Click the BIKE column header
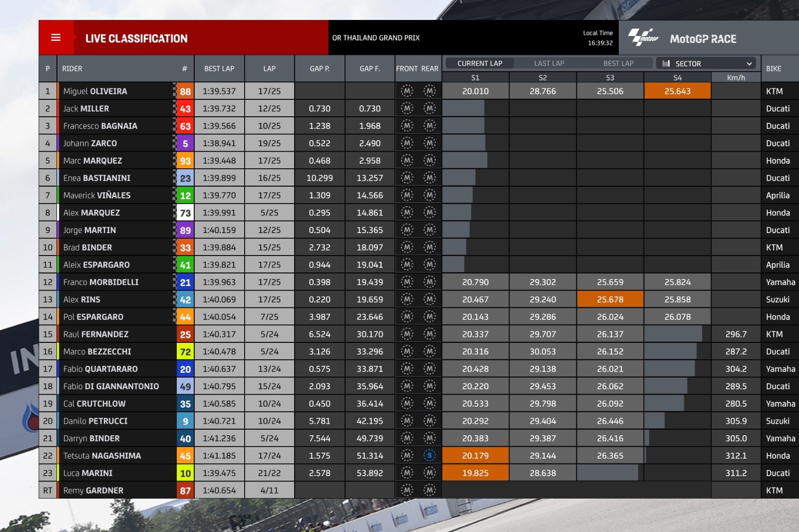Screen dimensions: 799x532 click(x=773, y=69)
